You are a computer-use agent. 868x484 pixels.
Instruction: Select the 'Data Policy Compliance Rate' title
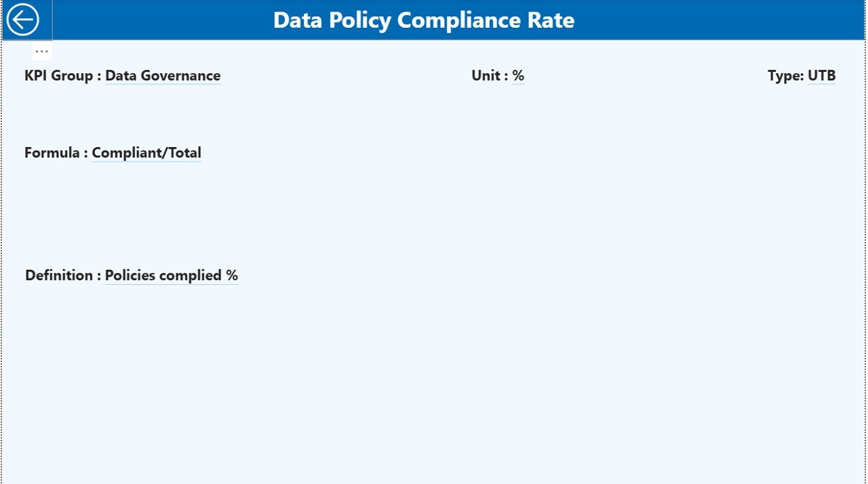(423, 20)
